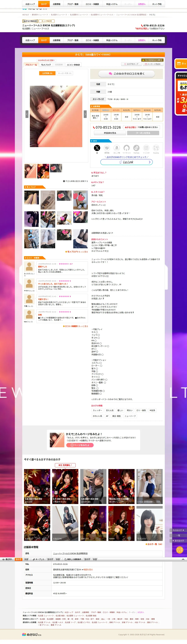
Task: Open the はるか(26) recommended card
Action: pos(93,487)
